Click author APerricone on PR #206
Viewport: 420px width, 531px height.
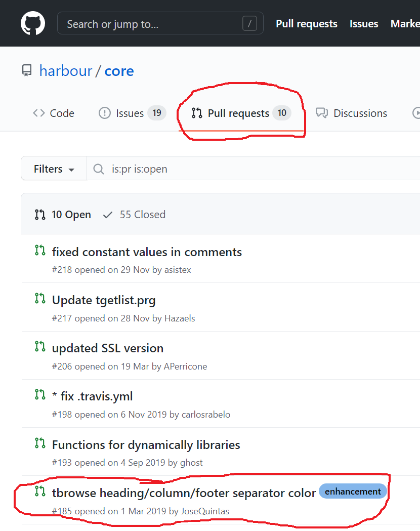pyautogui.click(x=186, y=366)
